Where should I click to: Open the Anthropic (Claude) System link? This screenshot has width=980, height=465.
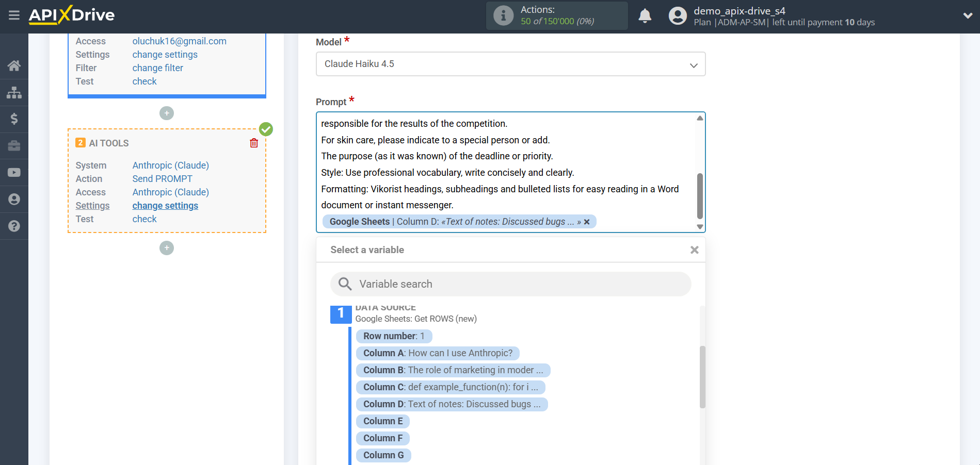[170, 165]
